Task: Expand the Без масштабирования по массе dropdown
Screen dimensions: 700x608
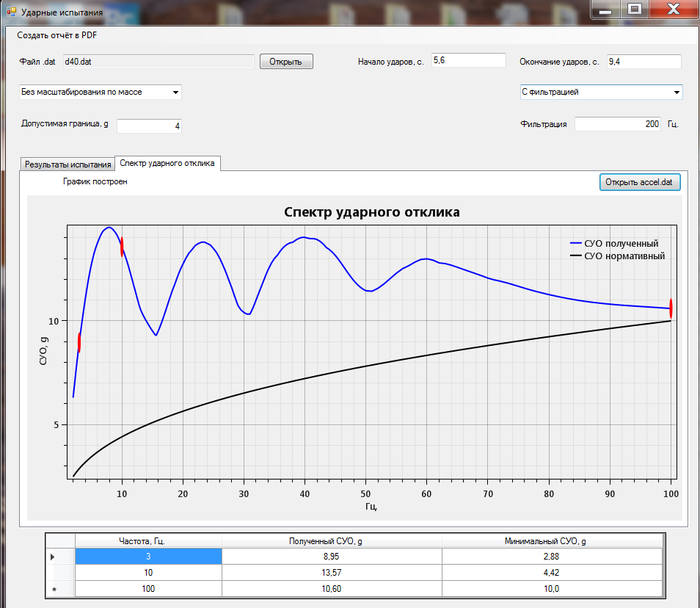Action: coord(175,93)
